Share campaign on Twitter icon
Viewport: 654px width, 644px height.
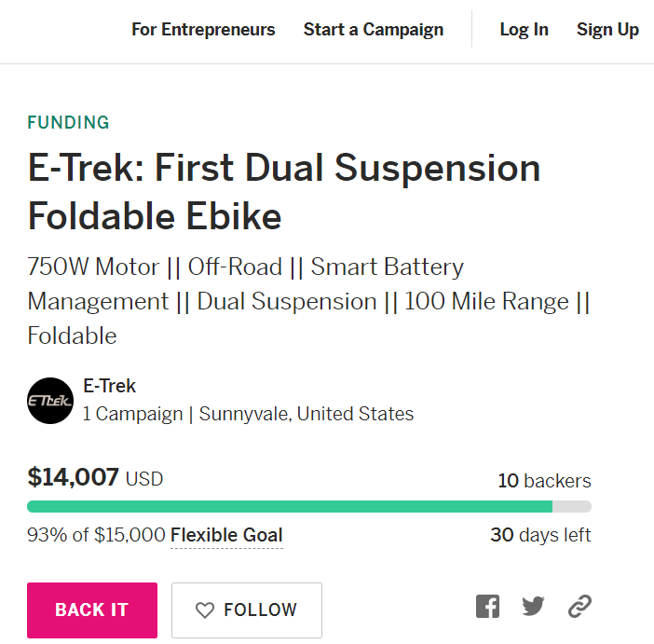point(533,607)
